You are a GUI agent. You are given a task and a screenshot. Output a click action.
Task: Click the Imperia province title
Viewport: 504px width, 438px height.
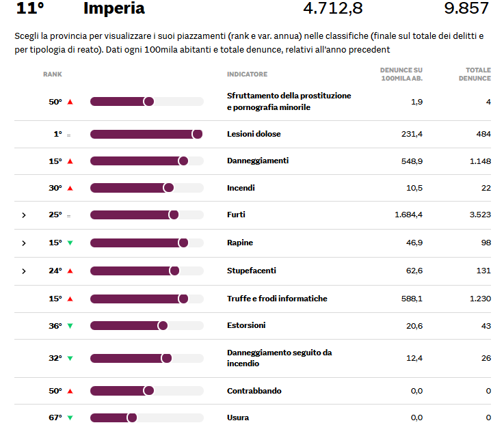[x=114, y=8]
